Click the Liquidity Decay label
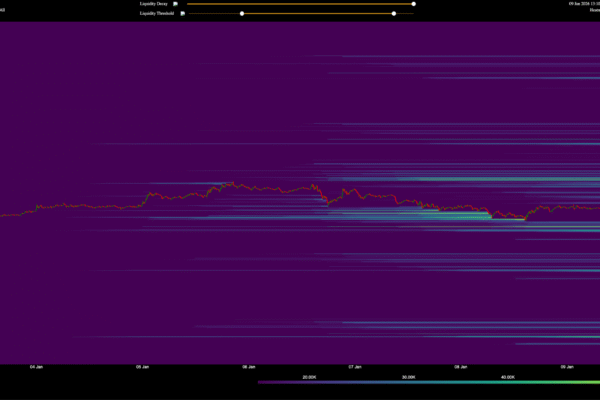The width and height of the screenshot is (600, 400). (x=154, y=4)
